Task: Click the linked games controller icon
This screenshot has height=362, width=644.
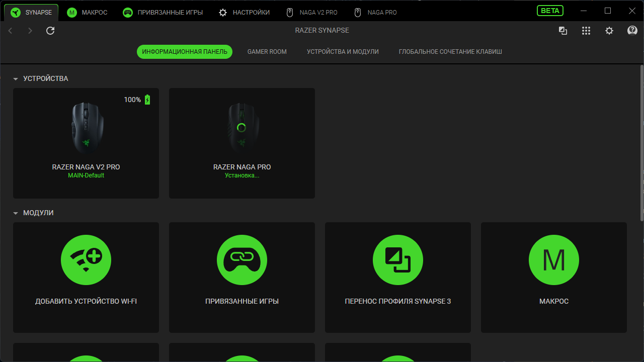Action: [242, 260]
